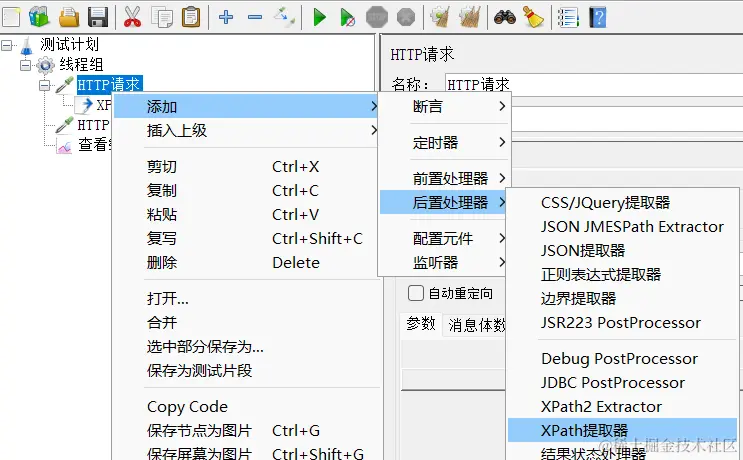Open the 后置处理器 submenu

point(444,202)
